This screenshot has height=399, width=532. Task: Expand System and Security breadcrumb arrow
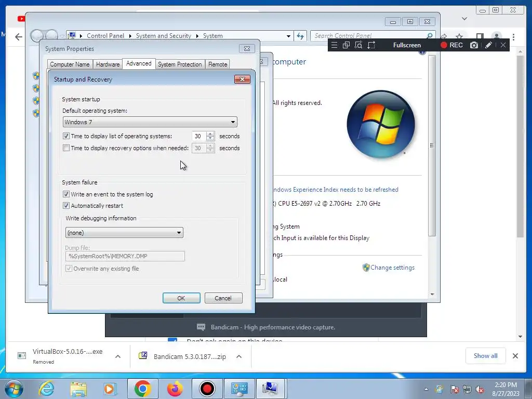[x=197, y=36]
